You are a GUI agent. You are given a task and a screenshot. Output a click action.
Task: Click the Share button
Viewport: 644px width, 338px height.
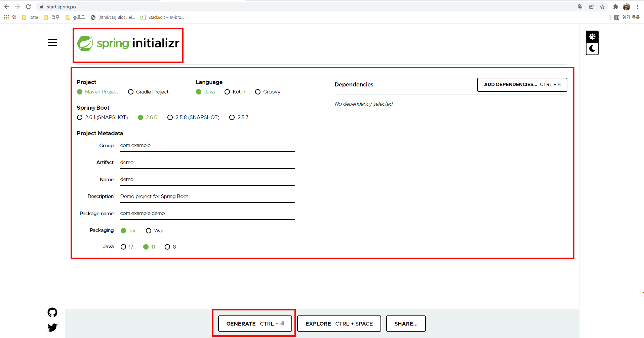point(406,324)
